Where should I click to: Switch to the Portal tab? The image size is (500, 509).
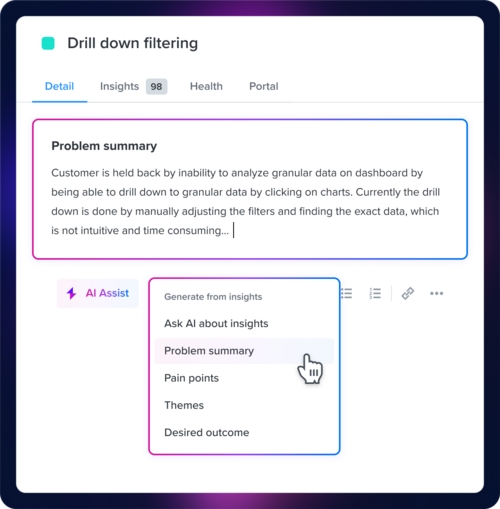coord(264,86)
